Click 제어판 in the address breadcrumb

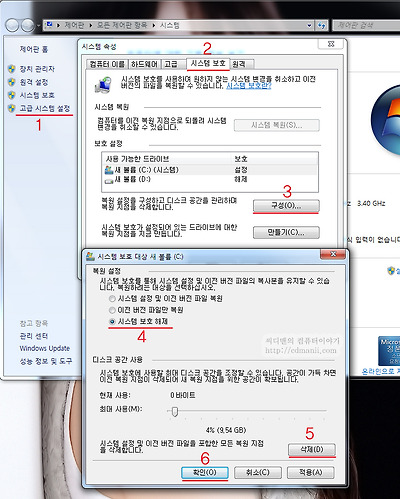74,25
